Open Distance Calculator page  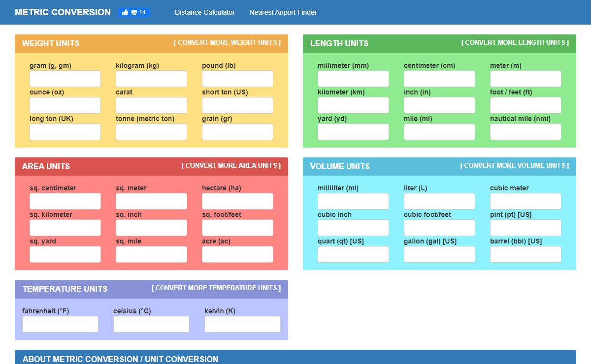pos(205,12)
